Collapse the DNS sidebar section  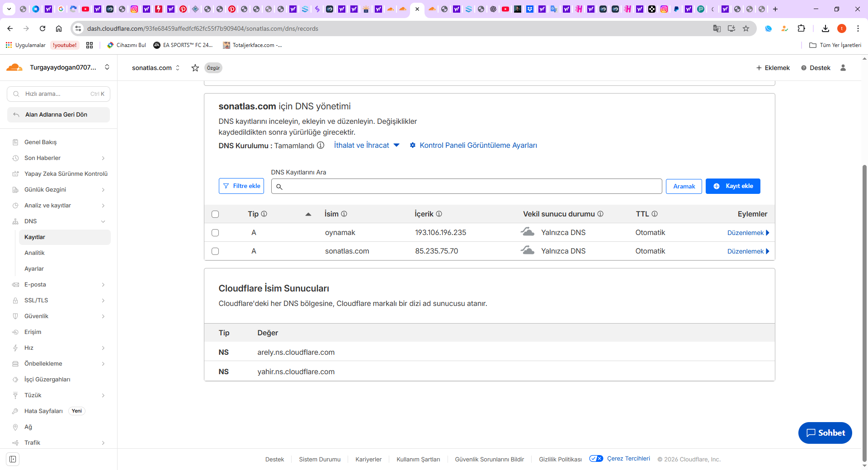coord(103,221)
